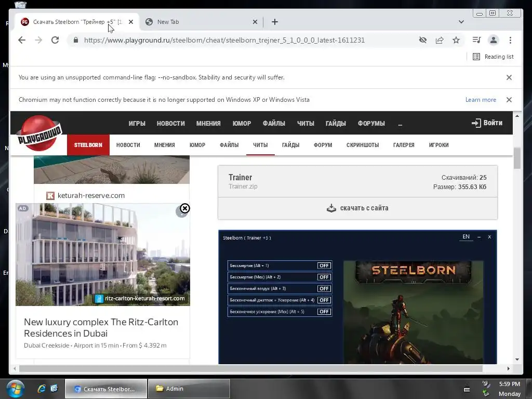Open МНЕНИЯ in the Steelborn sub-navigation
The width and height of the screenshot is (532, 399).
tap(165, 145)
